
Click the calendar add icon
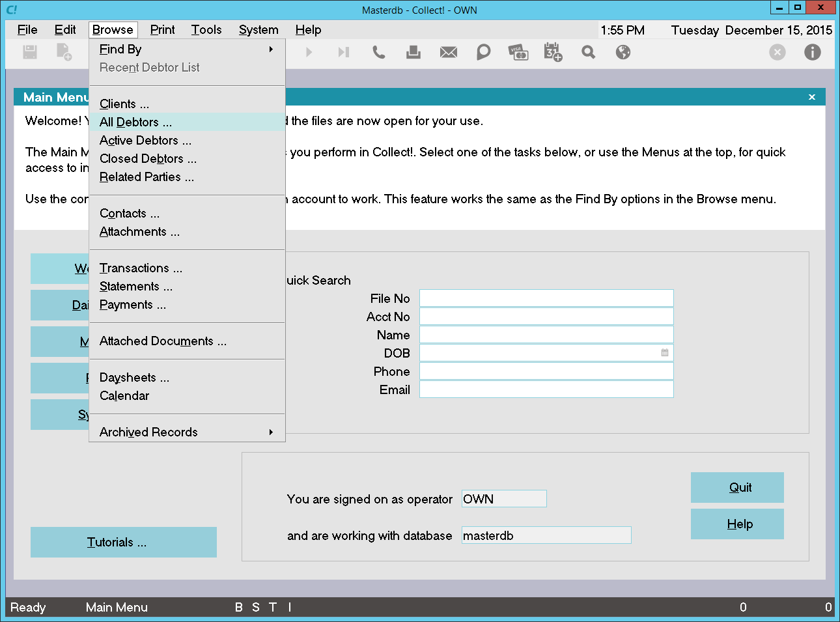point(553,52)
